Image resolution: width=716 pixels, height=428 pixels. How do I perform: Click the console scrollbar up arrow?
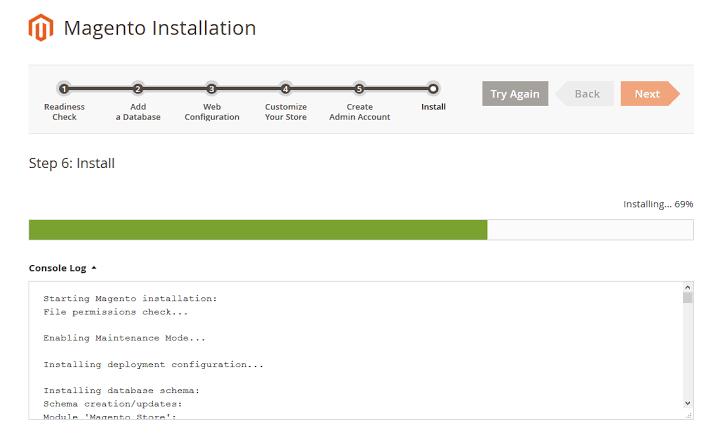pos(688,287)
